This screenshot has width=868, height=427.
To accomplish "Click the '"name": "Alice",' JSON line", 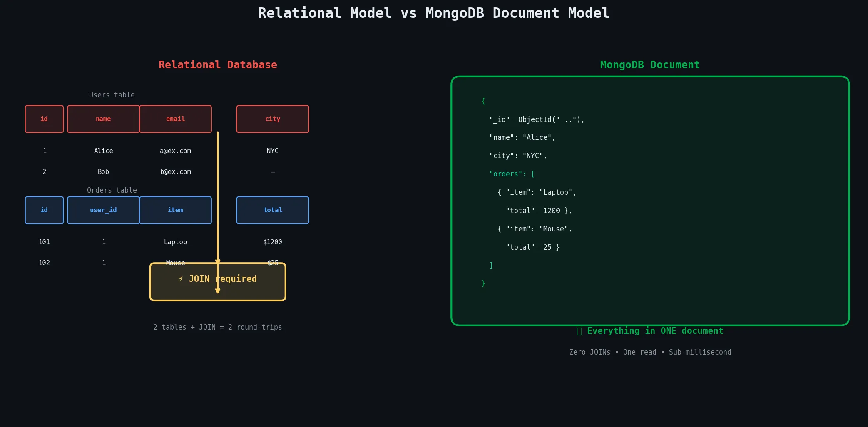I will coord(522,137).
